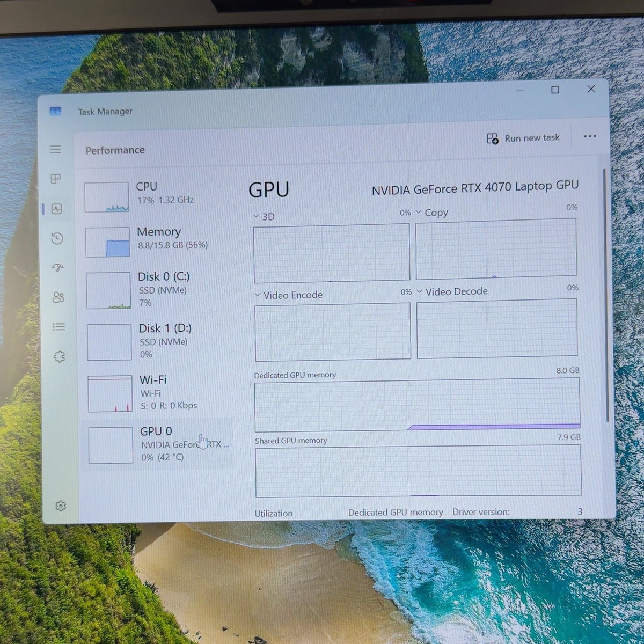This screenshot has height=644, width=644.
Task: Select the Memory performance item
Action: pyautogui.click(x=160, y=241)
